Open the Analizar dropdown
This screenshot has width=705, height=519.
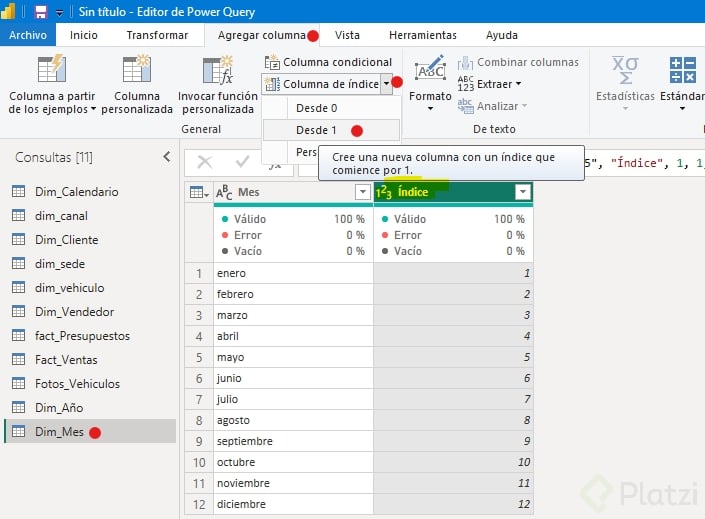492,106
